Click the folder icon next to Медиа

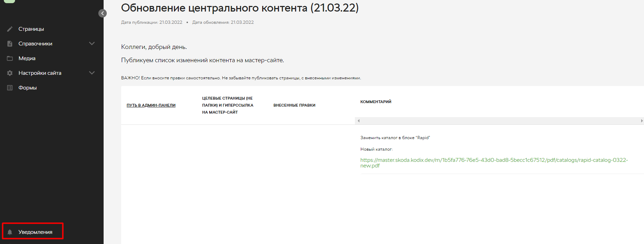tap(10, 58)
